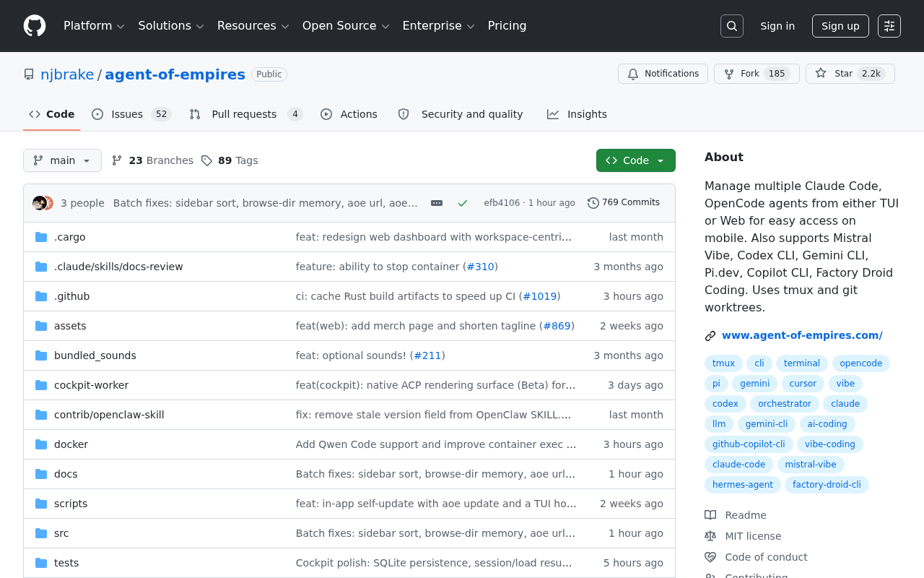
Task: Open the 769 Commits history link
Action: (624, 203)
